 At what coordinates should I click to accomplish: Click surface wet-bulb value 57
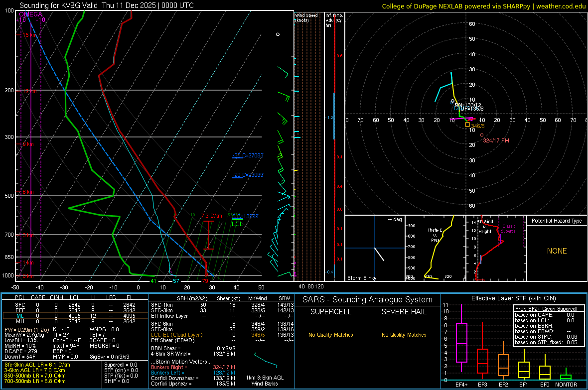coord(176,281)
